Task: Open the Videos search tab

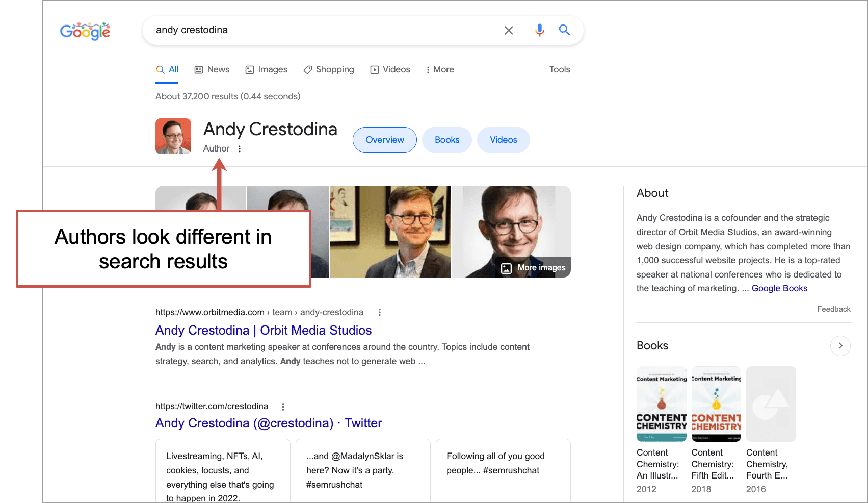Action: [x=390, y=70]
